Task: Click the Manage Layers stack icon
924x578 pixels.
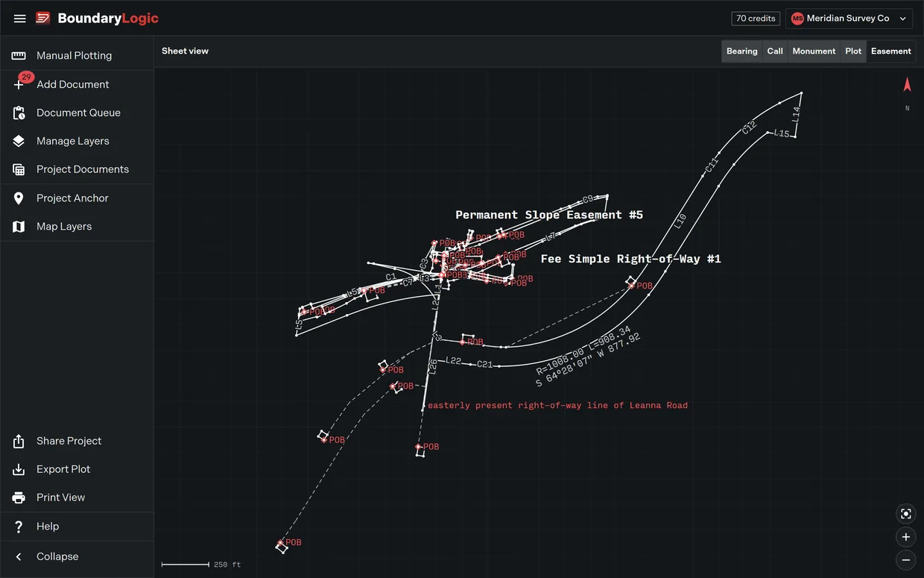Action: [x=19, y=141]
